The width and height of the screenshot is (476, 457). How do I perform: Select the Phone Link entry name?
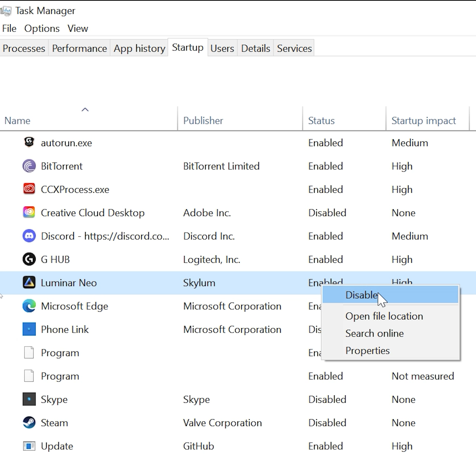pyautogui.click(x=65, y=329)
